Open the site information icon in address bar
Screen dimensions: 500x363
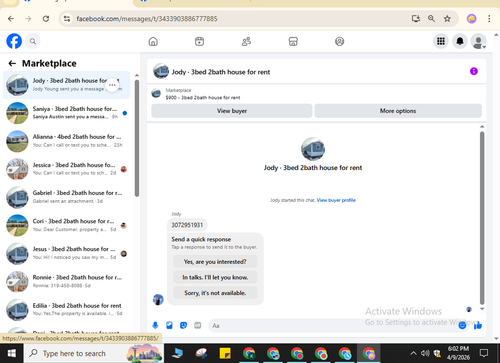[x=67, y=19]
